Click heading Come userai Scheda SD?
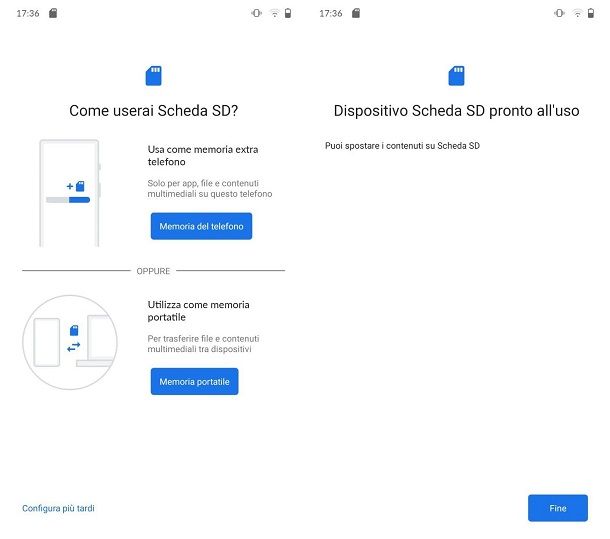Image resolution: width=610 pixels, height=539 pixels. (x=154, y=111)
